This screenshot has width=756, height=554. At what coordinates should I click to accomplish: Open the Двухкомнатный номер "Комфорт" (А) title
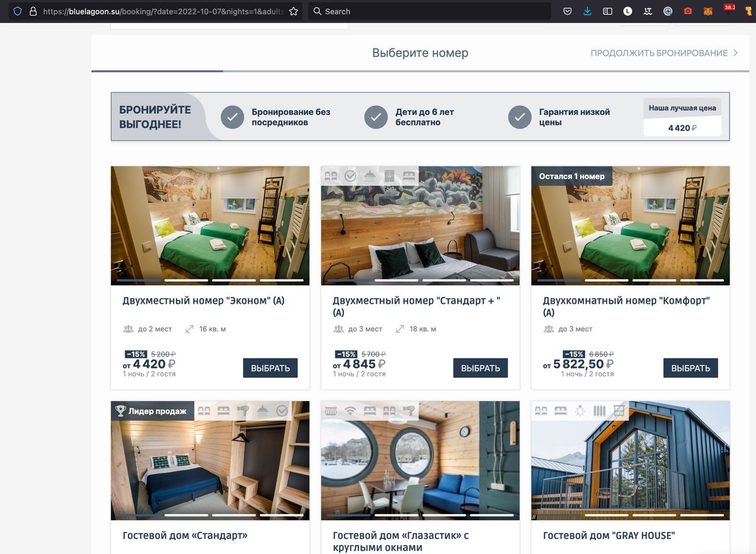click(x=626, y=306)
